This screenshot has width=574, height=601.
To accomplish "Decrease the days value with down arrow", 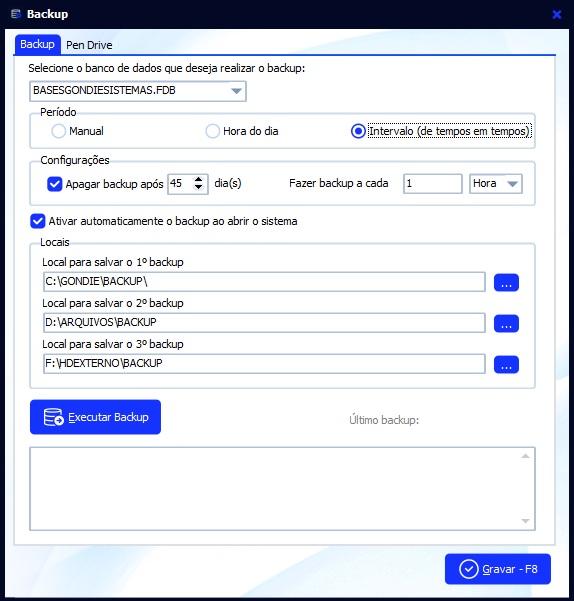I will coord(198,187).
